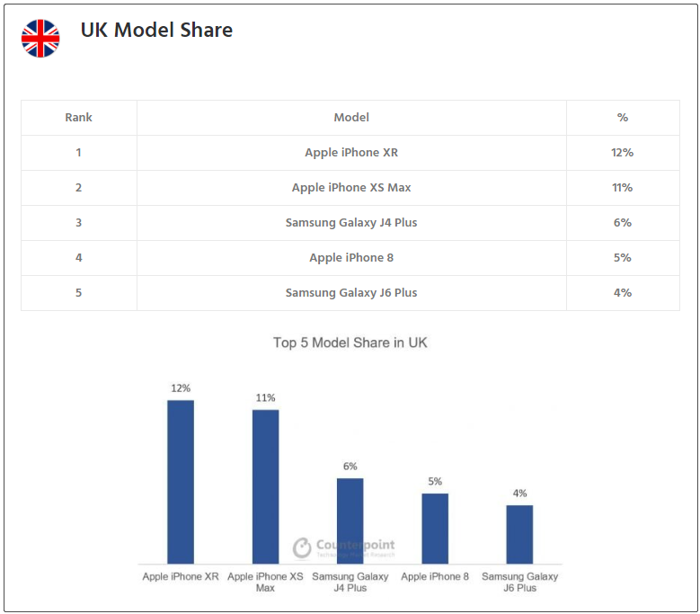Click the Apple iPhone 8 axis label
This screenshot has height=614, width=700.
(435, 576)
